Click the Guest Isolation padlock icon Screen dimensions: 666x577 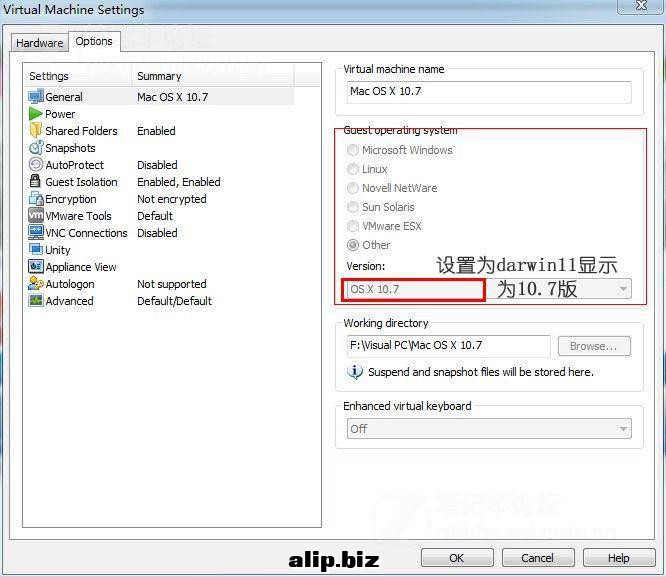(36, 181)
